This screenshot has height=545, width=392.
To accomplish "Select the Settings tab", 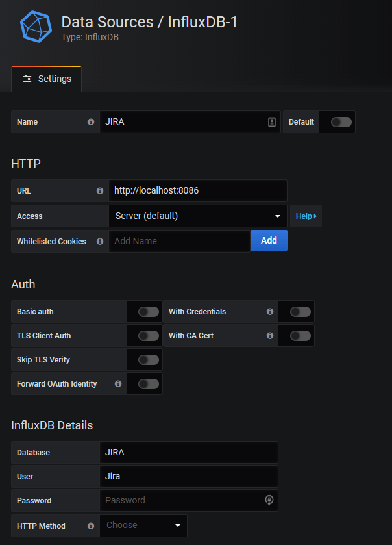I will coord(47,79).
